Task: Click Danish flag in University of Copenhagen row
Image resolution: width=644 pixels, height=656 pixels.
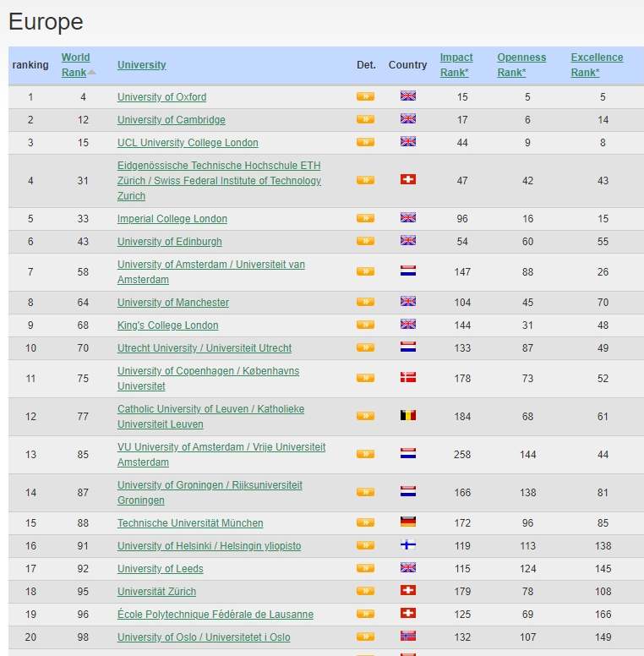Action: 408,378
